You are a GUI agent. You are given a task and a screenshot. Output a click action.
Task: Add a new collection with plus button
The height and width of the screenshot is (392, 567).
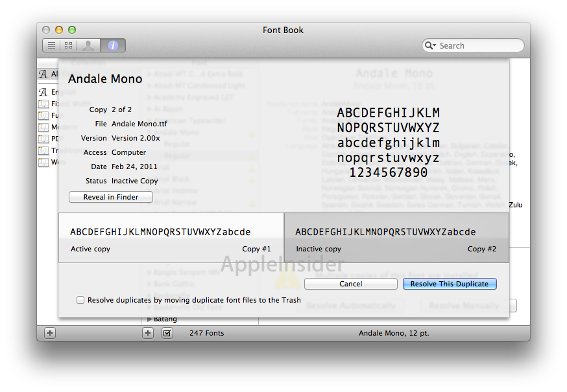(x=50, y=333)
